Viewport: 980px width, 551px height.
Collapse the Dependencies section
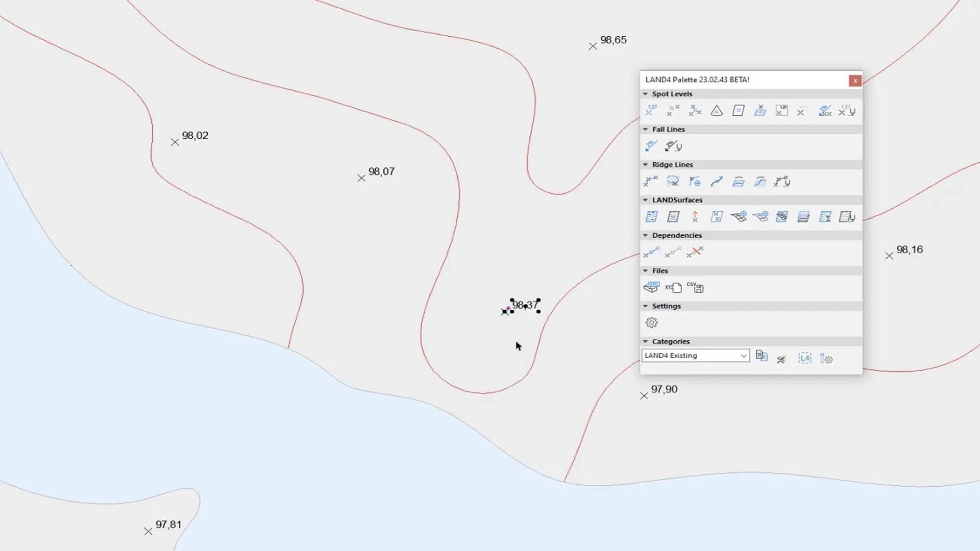pyautogui.click(x=645, y=235)
